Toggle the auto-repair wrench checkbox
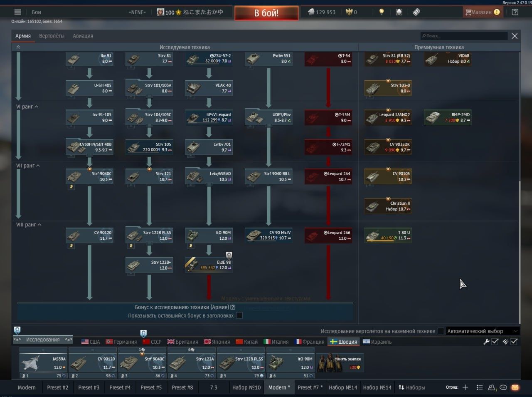This screenshot has height=397, width=532. (495, 342)
